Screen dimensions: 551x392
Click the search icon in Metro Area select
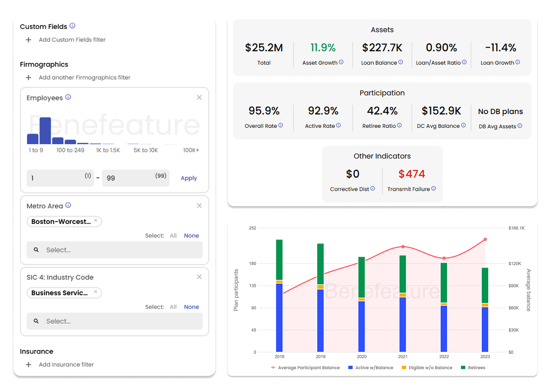click(x=36, y=250)
